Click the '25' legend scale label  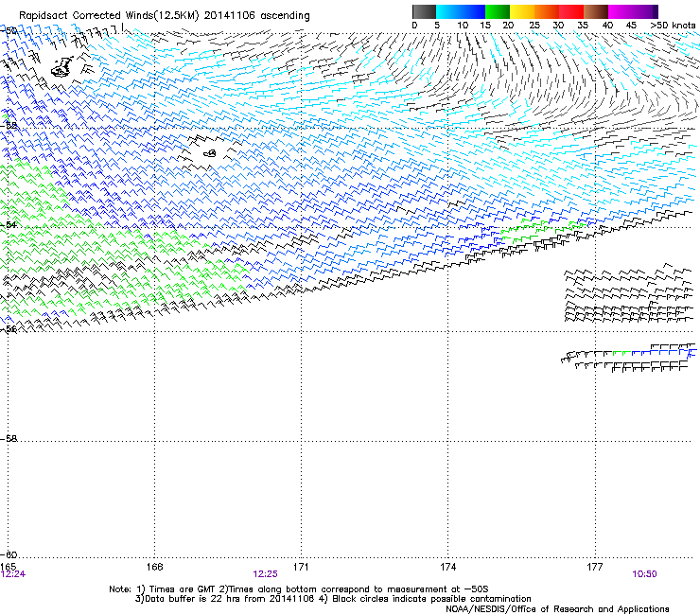coord(534,26)
